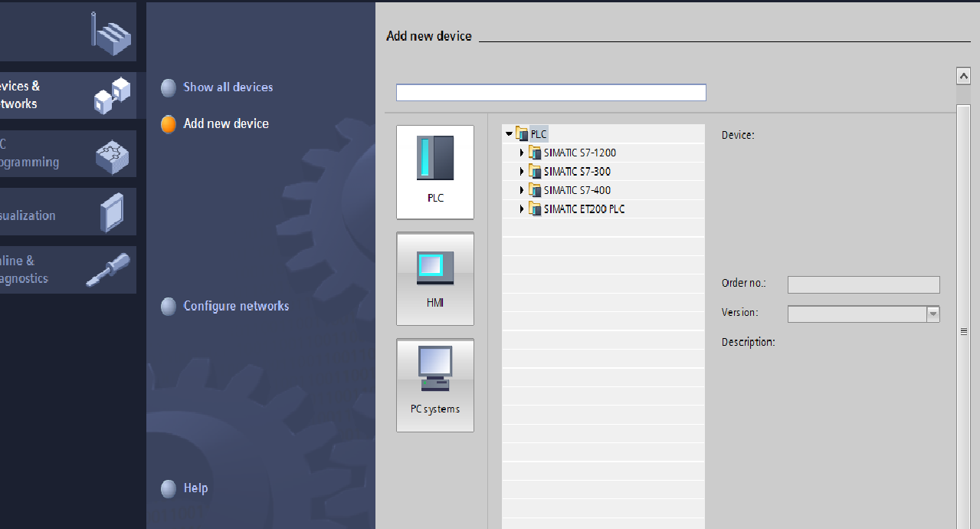Select SIMATIC ET200 PLC tree text
The width and height of the screenshot is (980, 529).
point(585,209)
